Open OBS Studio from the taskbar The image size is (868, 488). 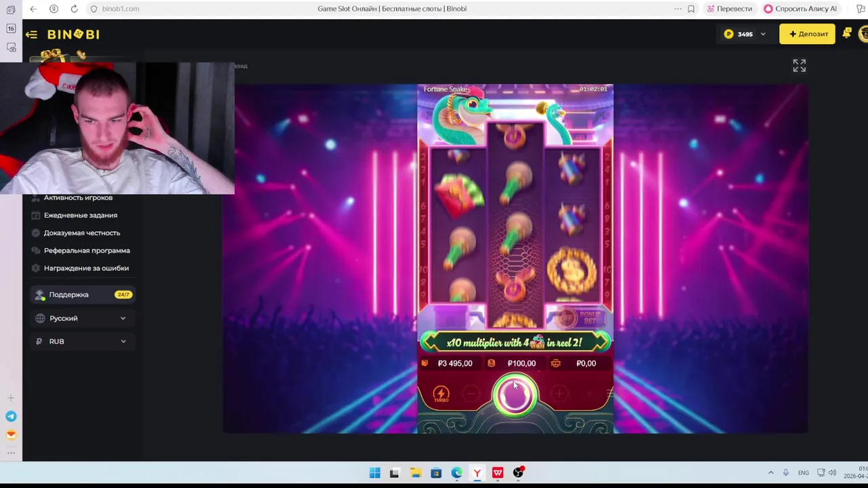click(x=519, y=472)
